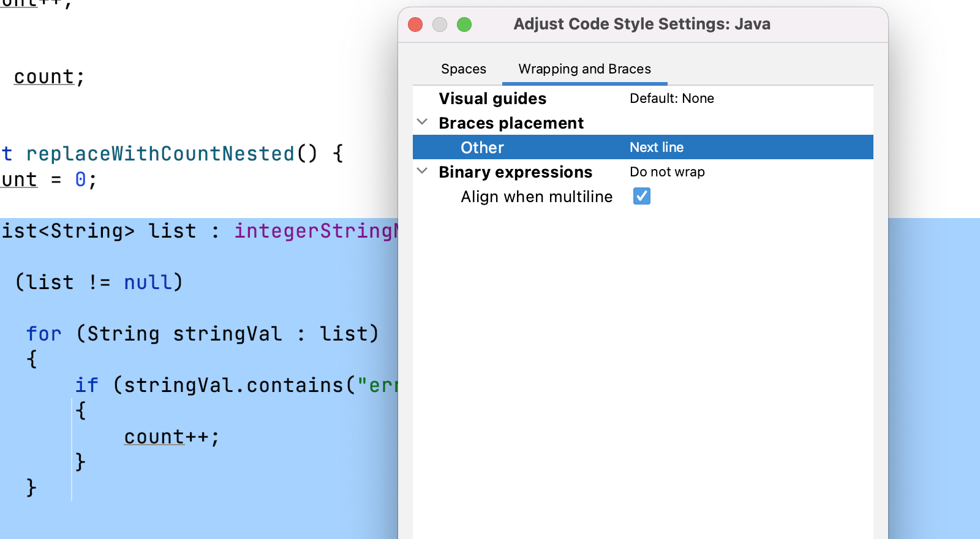Select the Binary expressions group header
980x539 pixels.
[x=515, y=171]
